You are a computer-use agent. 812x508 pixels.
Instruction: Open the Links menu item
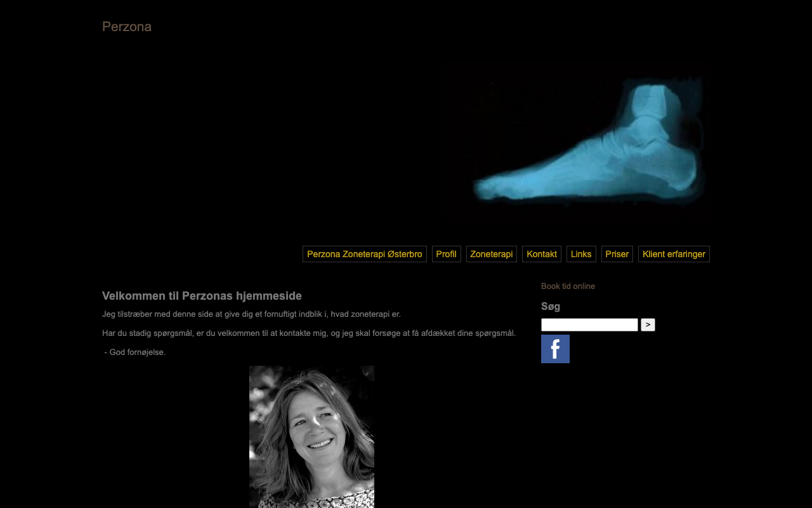pos(581,254)
